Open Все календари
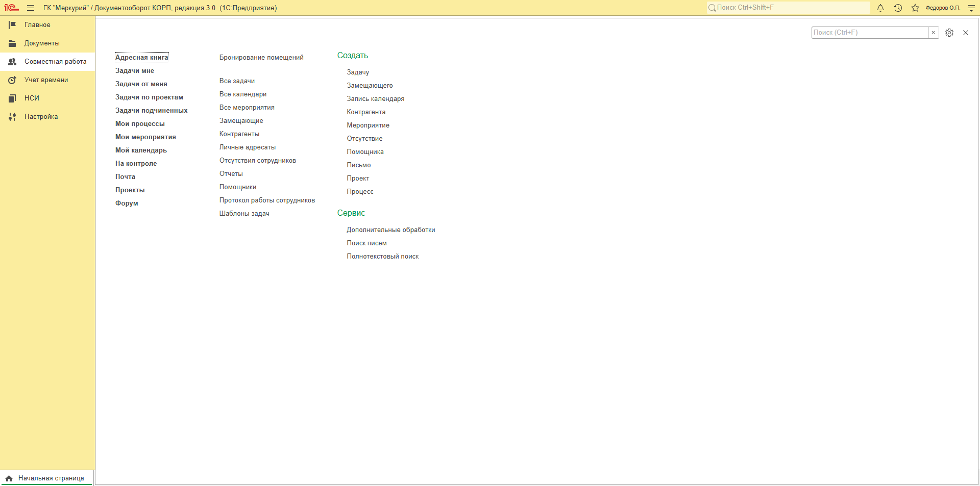The width and height of the screenshot is (980, 486). point(243,94)
